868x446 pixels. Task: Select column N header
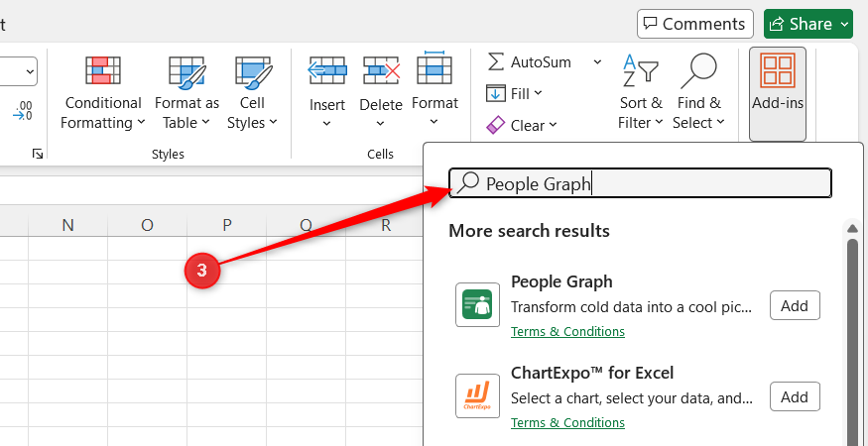pyautogui.click(x=67, y=225)
